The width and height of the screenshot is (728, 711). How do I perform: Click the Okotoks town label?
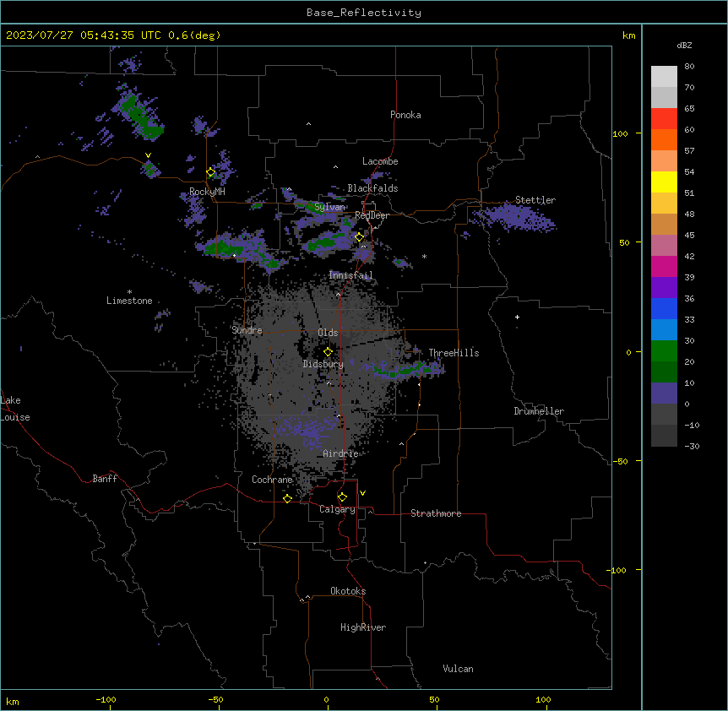point(348,591)
